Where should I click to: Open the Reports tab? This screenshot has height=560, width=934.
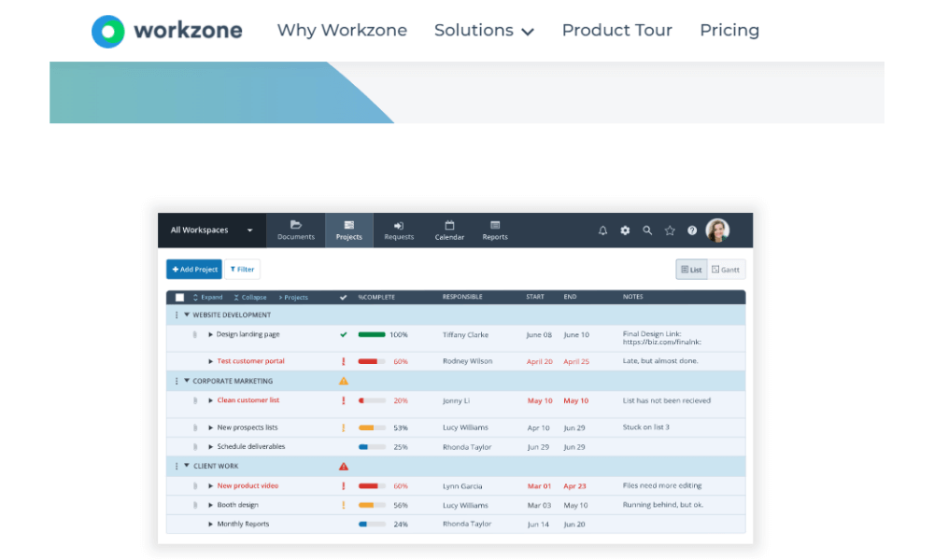[x=495, y=230]
